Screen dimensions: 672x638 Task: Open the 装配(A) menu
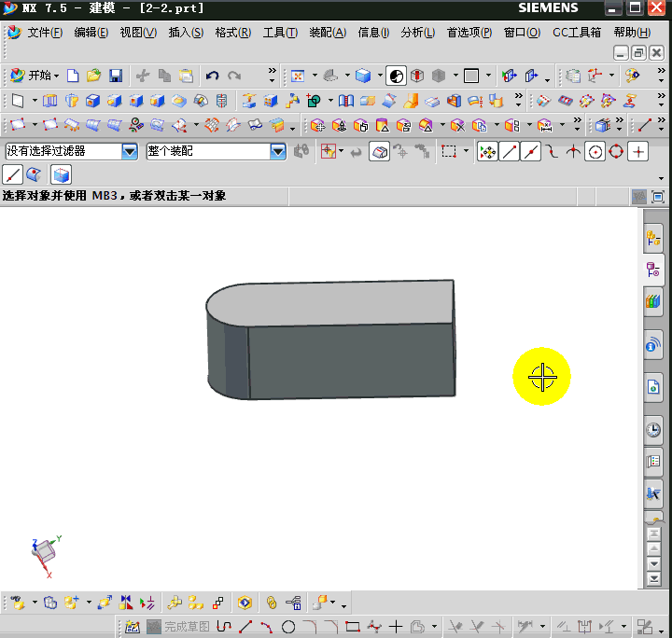[328, 33]
